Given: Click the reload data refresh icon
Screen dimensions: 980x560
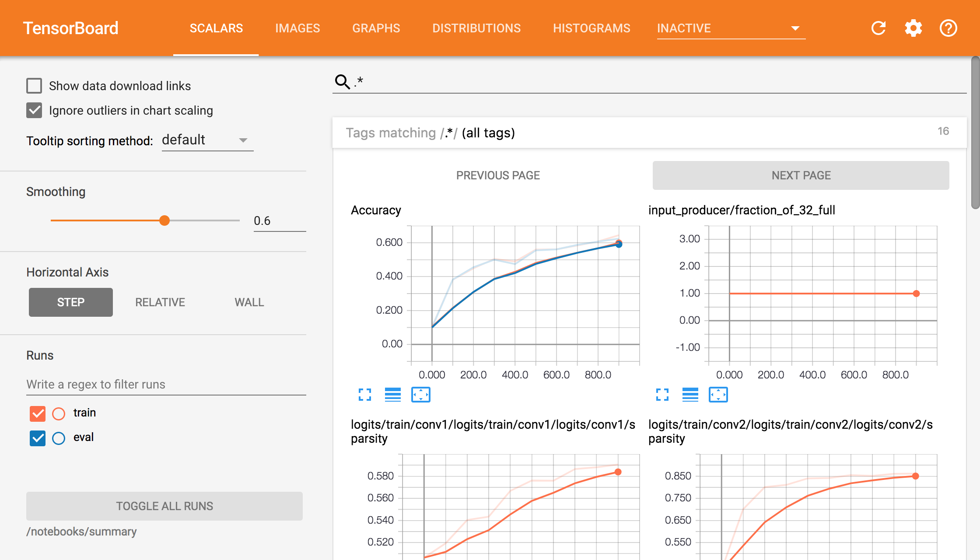Looking at the screenshot, I should tap(878, 28).
